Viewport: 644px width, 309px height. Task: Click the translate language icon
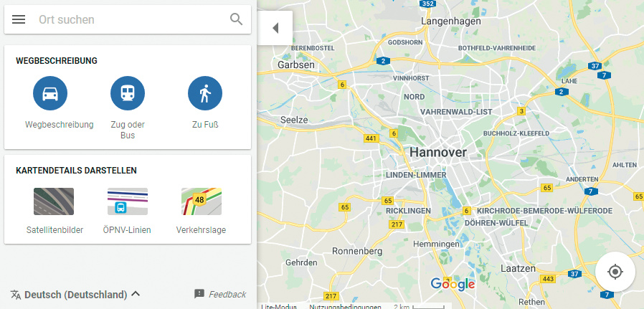point(16,295)
